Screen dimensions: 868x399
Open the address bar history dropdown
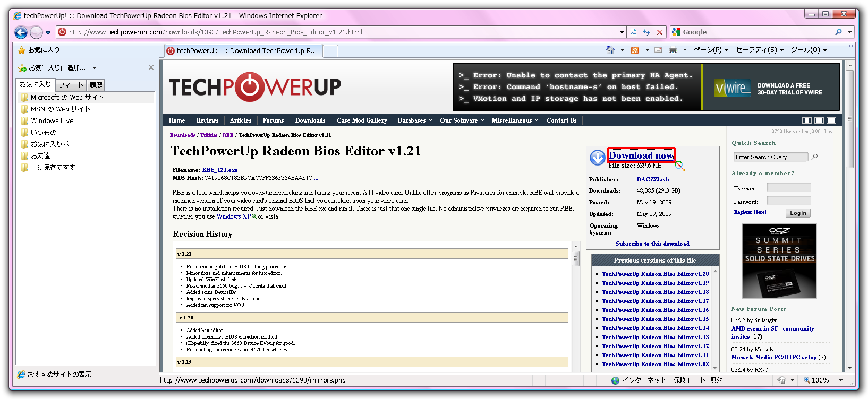click(622, 32)
